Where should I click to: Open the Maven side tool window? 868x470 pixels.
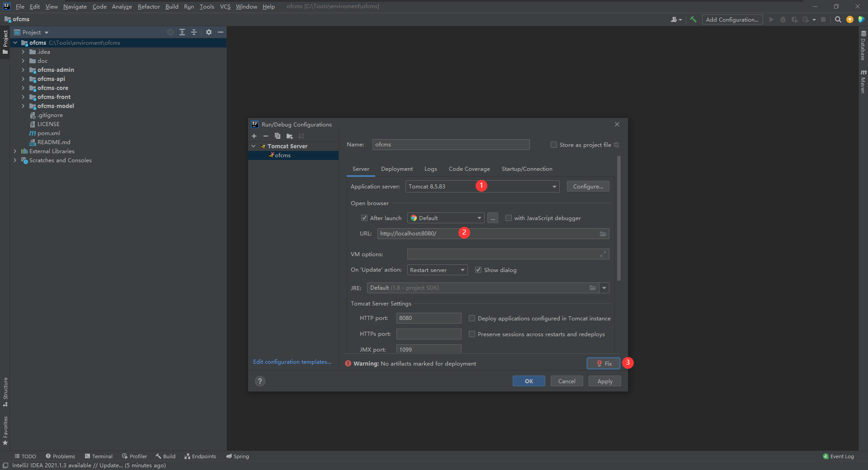click(863, 81)
